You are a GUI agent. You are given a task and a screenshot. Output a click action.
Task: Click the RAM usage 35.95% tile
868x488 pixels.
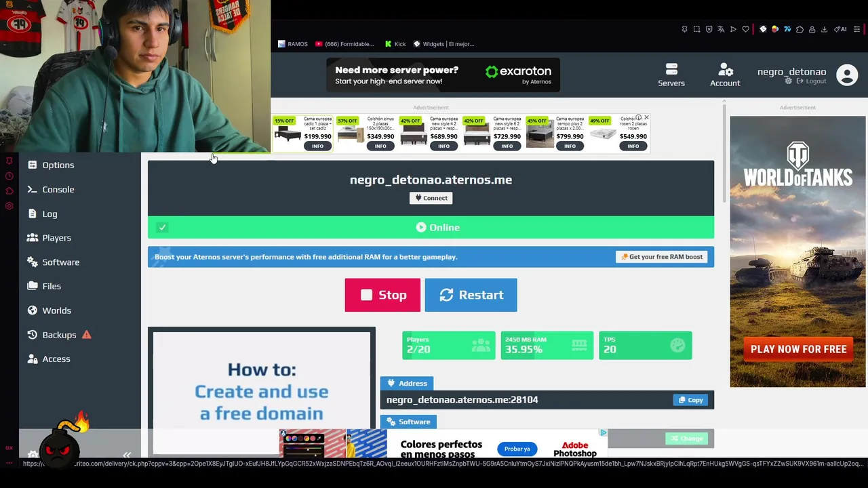tap(547, 345)
